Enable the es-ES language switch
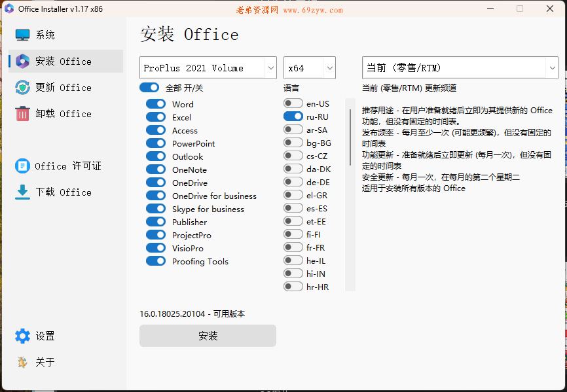This screenshot has height=392, width=567. point(293,208)
